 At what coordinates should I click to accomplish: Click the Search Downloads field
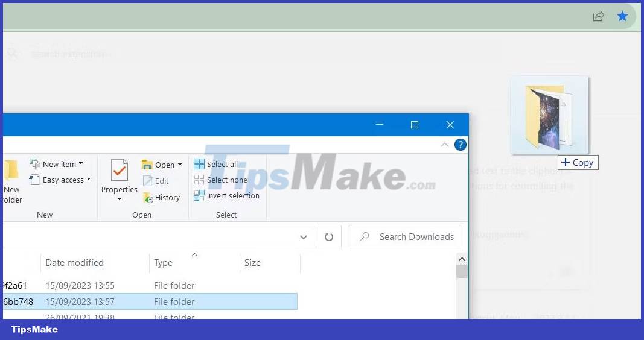click(x=405, y=237)
